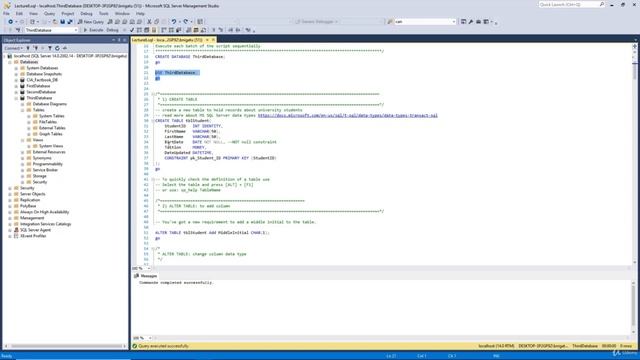Select the Integration Services Catalogs folder
The image size is (640, 360).
click(45, 224)
